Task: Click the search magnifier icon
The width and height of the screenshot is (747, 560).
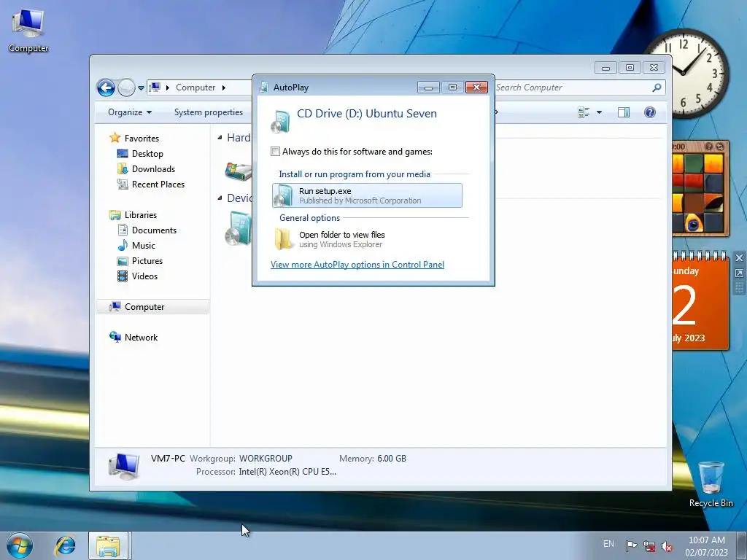Action: (x=657, y=87)
